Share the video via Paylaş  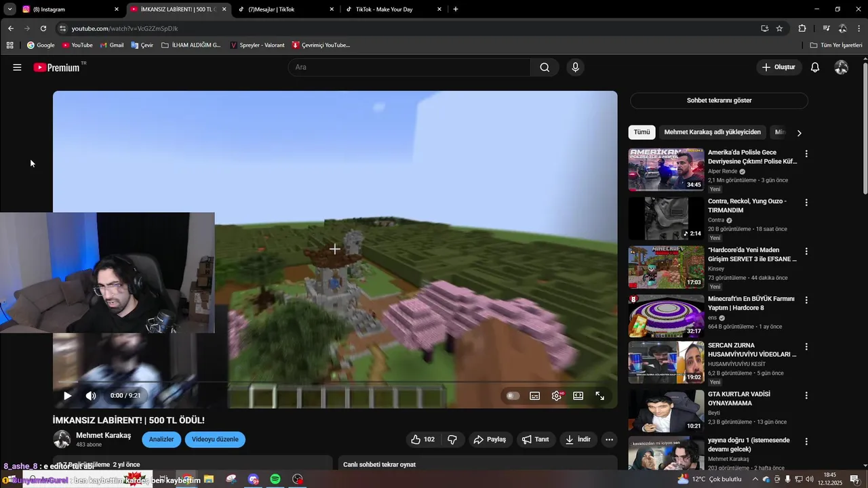pyautogui.click(x=490, y=439)
